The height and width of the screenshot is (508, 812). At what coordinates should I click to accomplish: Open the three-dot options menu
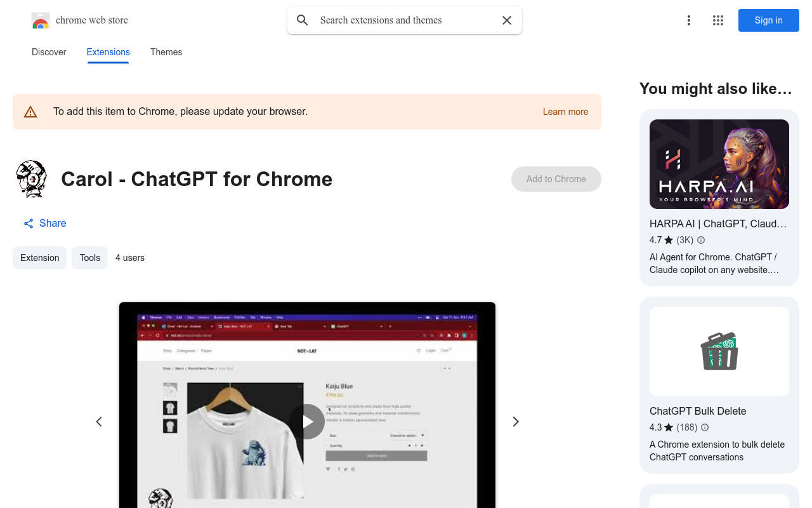(689, 20)
